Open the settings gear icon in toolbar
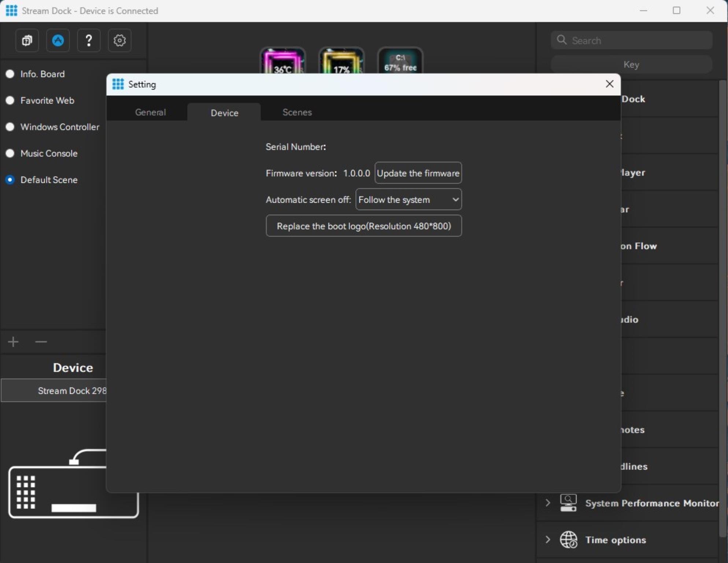The height and width of the screenshot is (563, 728). (119, 40)
